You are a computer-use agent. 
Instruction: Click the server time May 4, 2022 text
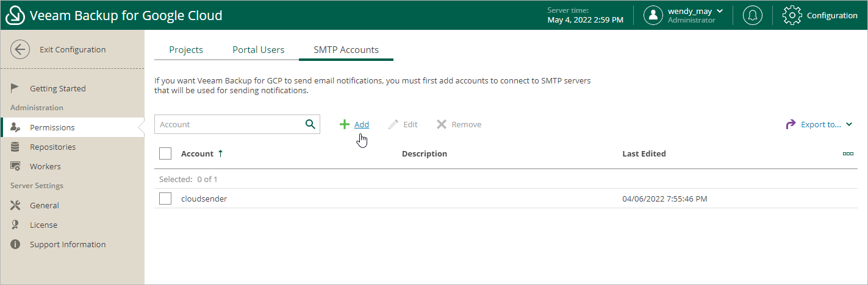click(586, 20)
